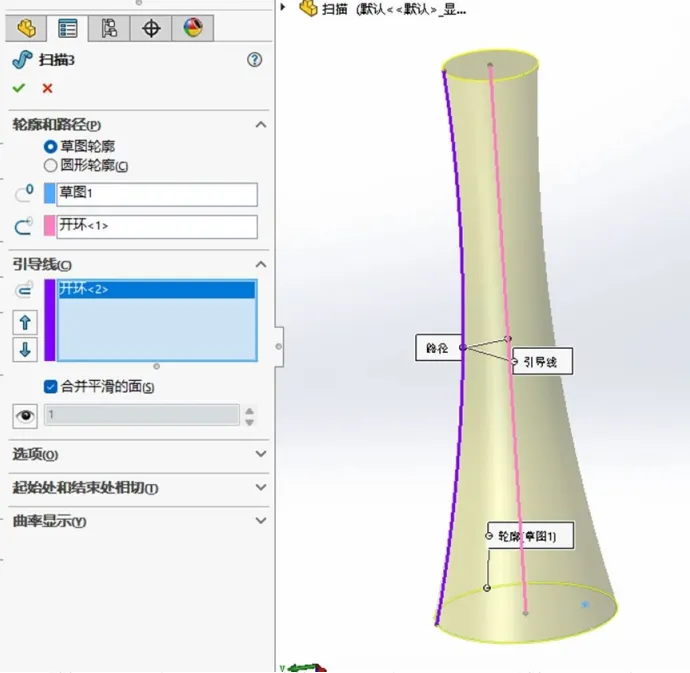Click the 草图1 profile field
The width and height of the screenshot is (690, 673).
(x=157, y=194)
